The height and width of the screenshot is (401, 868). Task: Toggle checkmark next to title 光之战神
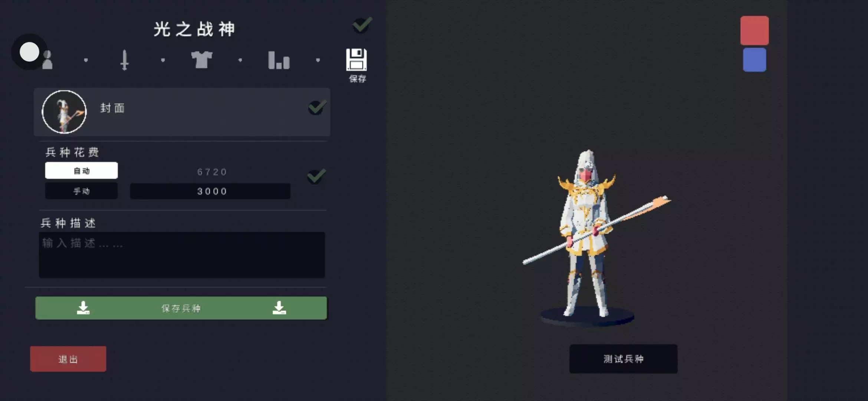click(362, 25)
